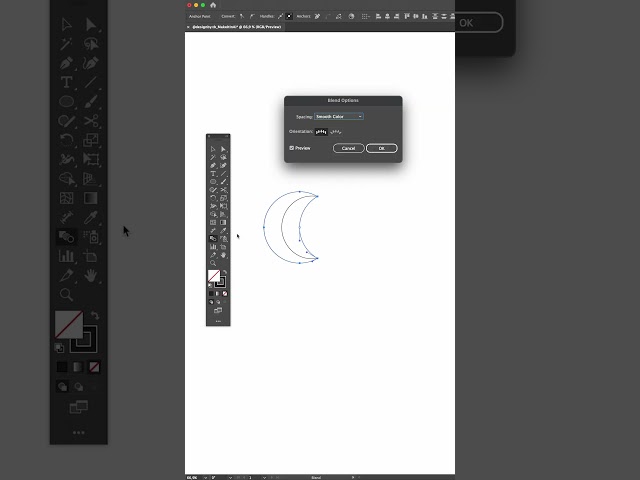Select the Selection tool in the small floating Tools panel
The width and height of the screenshot is (640, 480).
213,149
